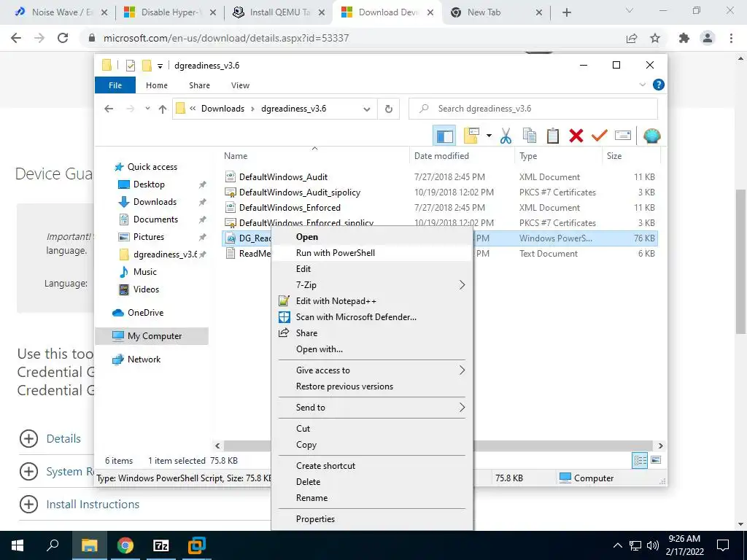This screenshot has height=560, width=747.
Task: Refresh the dgreadiness_v3.6 folder view
Action: (x=389, y=109)
